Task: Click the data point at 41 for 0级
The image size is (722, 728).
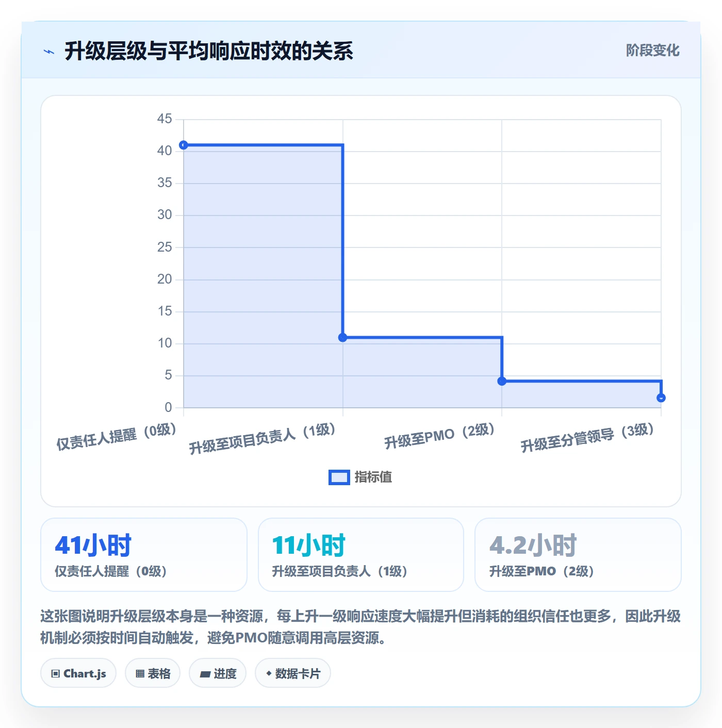Action: coord(184,145)
